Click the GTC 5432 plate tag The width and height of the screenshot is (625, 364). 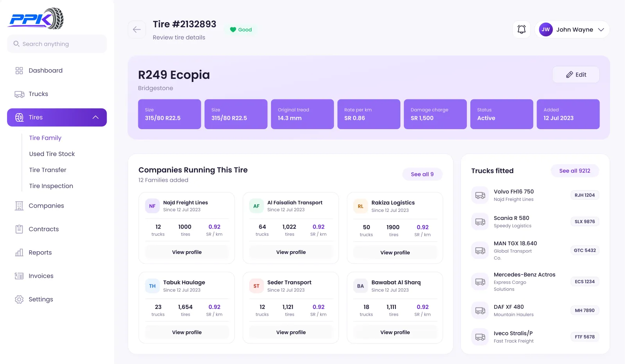click(585, 250)
